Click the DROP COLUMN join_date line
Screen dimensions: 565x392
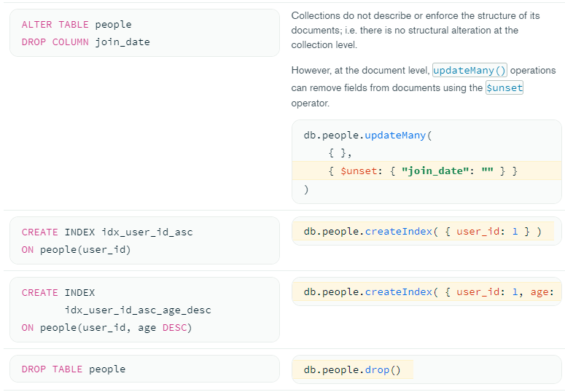pos(85,42)
